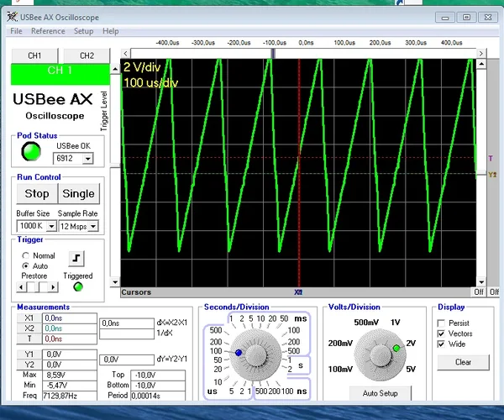
Task: Toggle second Off cursor button
Action: click(x=494, y=291)
